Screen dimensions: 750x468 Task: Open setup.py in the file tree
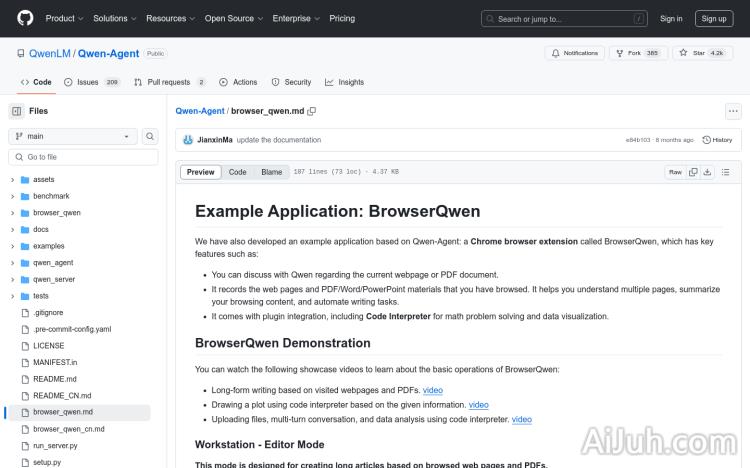[x=47, y=463]
